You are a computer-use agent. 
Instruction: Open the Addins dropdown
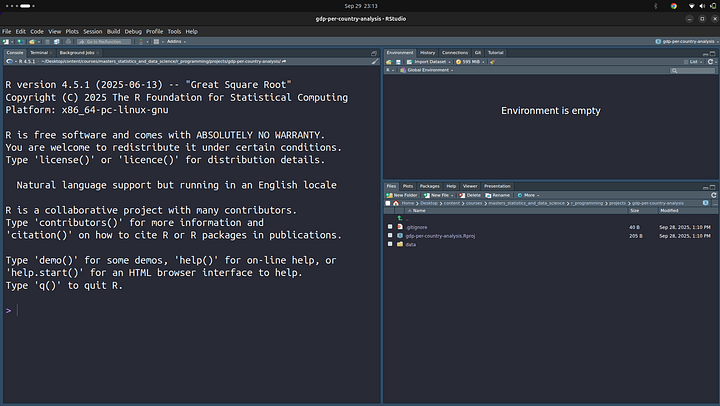point(176,41)
